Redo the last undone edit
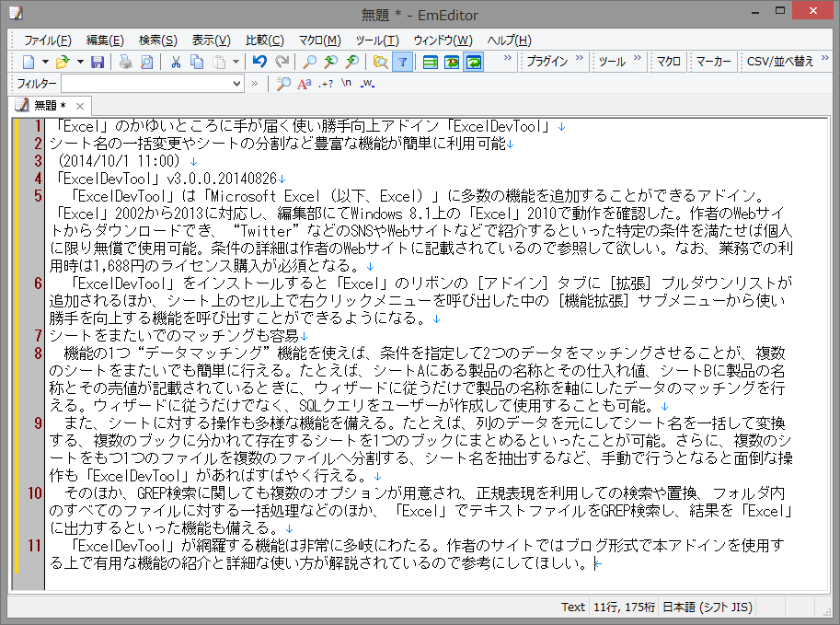This screenshot has width=840, height=625. pyautogui.click(x=282, y=63)
